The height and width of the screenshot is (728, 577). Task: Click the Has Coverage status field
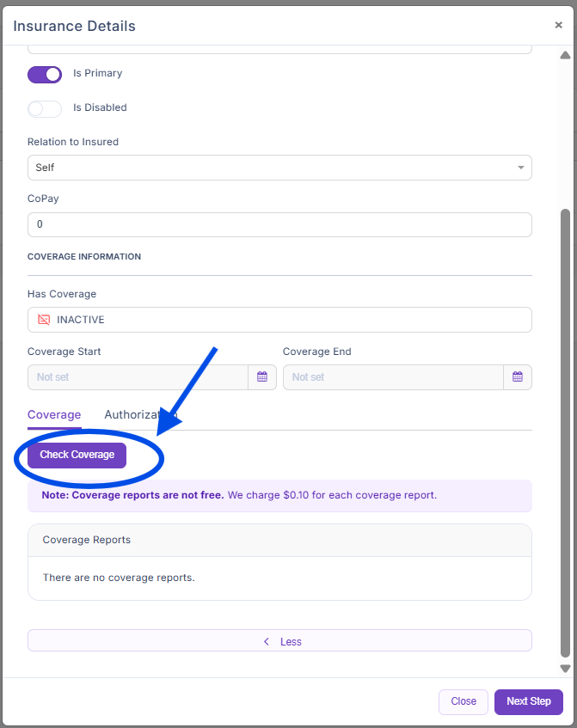pos(279,320)
